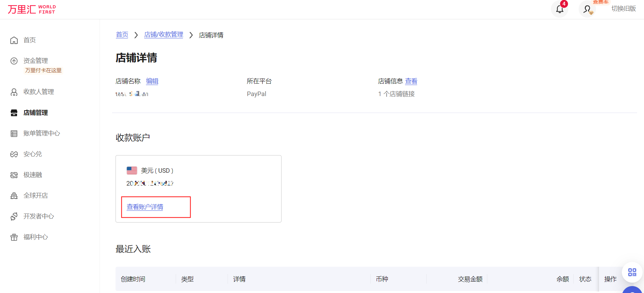Click the 操作 column header

610,279
